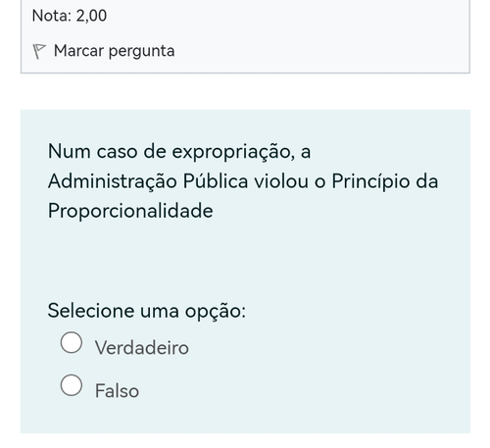Click the line 'Num caso de expropriação, a'
This screenshot has height=448, width=490.
[x=179, y=152]
